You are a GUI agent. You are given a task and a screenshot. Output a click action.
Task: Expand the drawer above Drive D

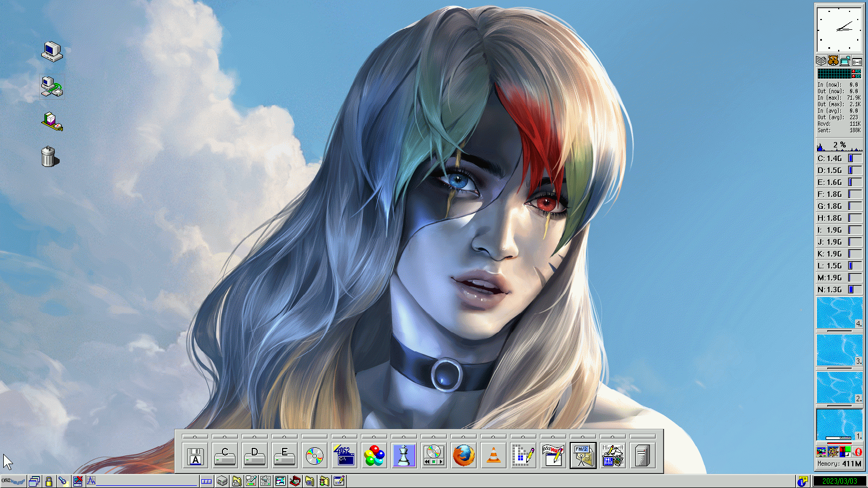click(254, 436)
